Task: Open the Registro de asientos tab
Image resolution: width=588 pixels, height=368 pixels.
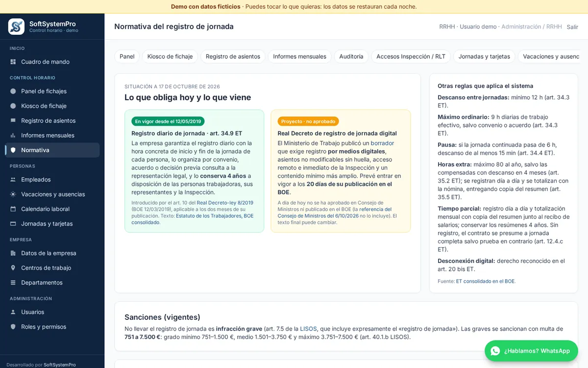Action: point(233,56)
